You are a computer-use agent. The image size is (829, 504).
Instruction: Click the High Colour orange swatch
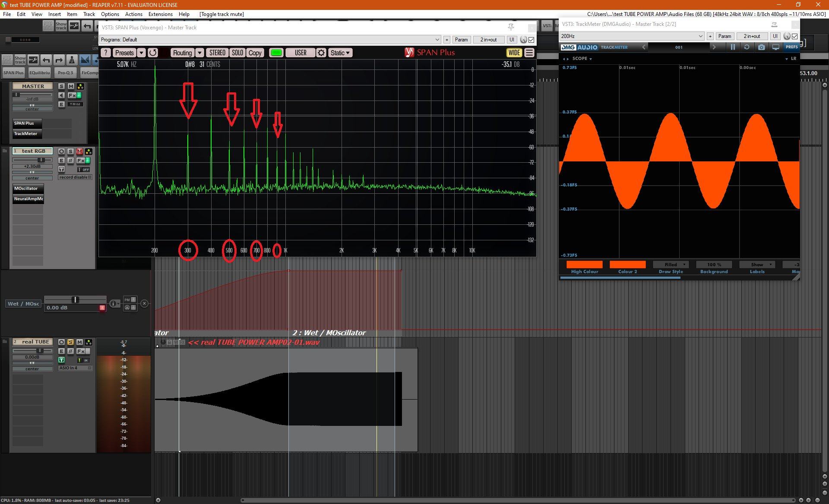pyautogui.click(x=584, y=265)
